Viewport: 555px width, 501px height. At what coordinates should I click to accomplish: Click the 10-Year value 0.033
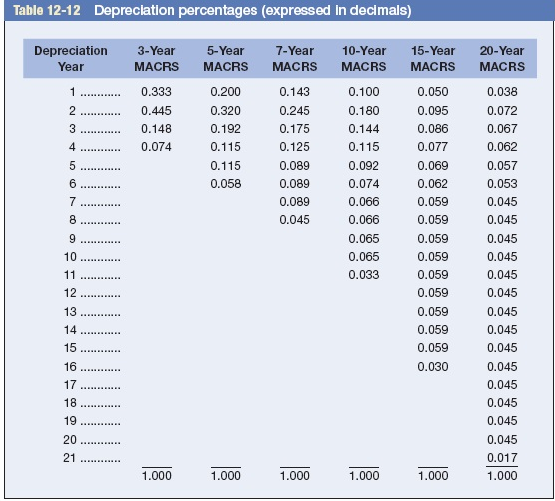(364, 275)
